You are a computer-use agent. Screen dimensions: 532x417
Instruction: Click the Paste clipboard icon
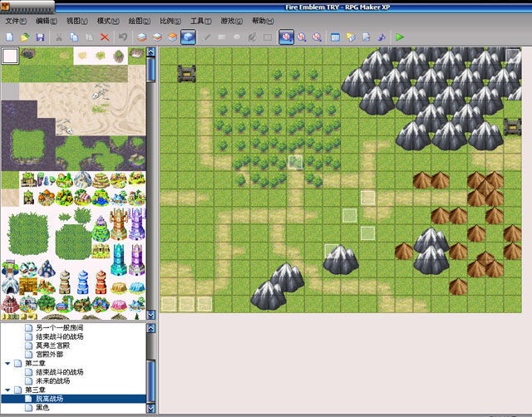click(89, 37)
